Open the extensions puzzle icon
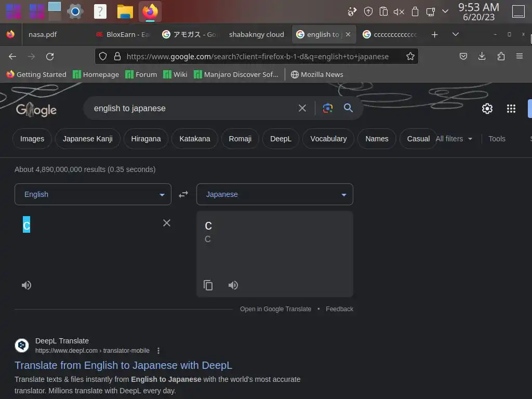 pyautogui.click(x=501, y=56)
